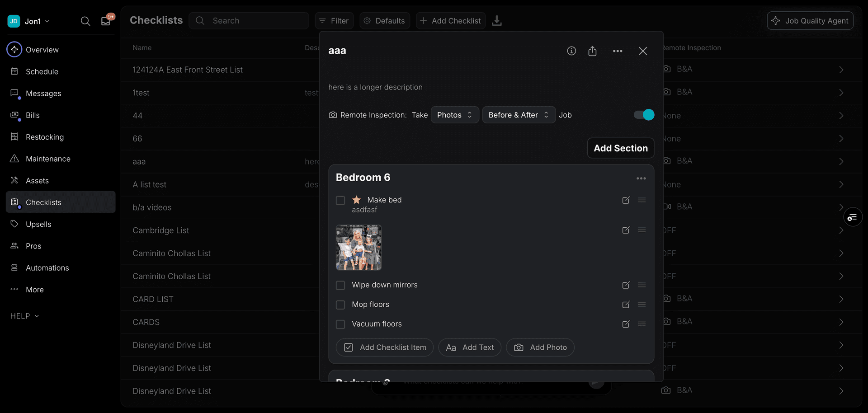
Task: Check the Wipe down mirrors checkbox
Action: [x=340, y=285]
